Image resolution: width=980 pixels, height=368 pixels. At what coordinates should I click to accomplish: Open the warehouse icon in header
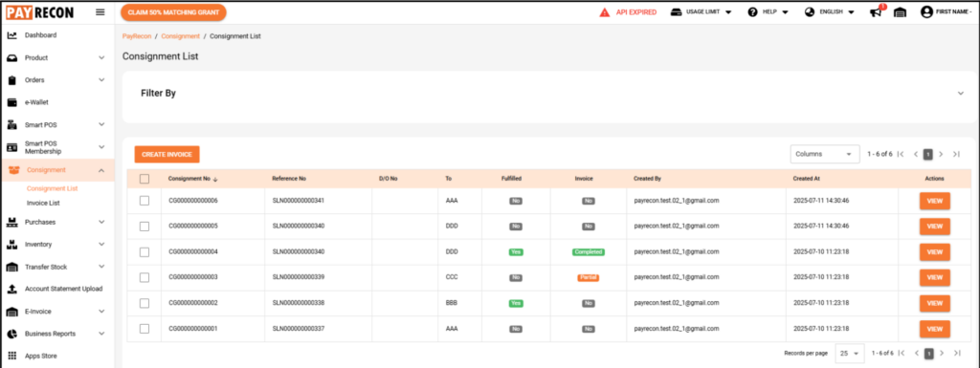(x=900, y=12)
